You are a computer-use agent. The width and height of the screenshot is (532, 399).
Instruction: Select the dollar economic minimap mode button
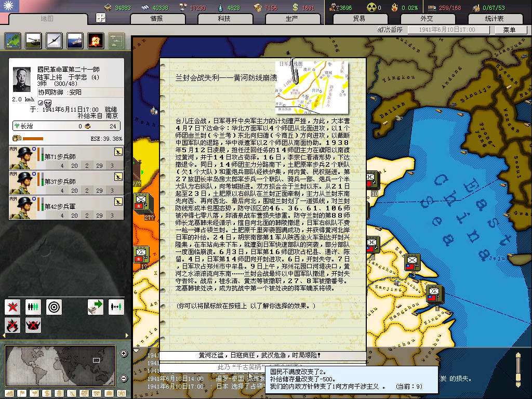(46, 394)
